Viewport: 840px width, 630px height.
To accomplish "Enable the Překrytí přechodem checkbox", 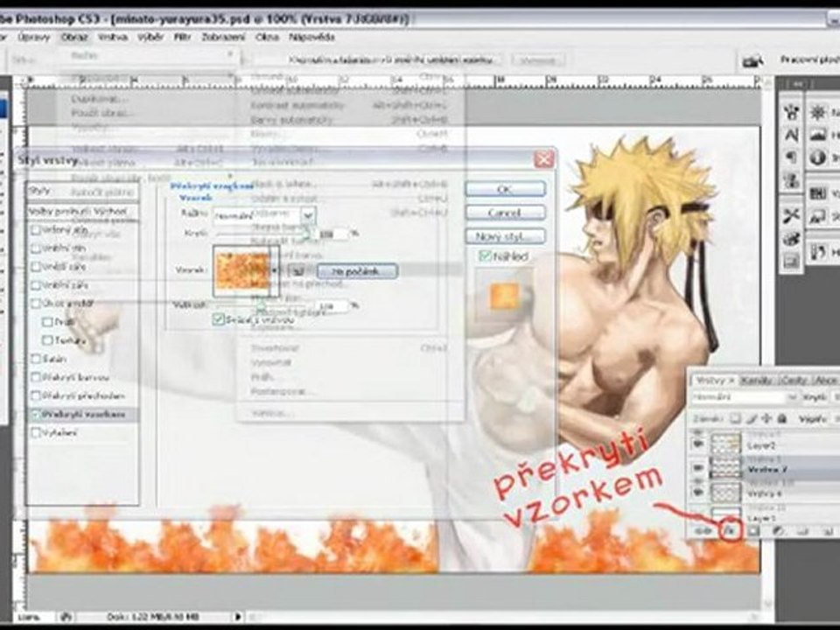I will click(36, 395).
